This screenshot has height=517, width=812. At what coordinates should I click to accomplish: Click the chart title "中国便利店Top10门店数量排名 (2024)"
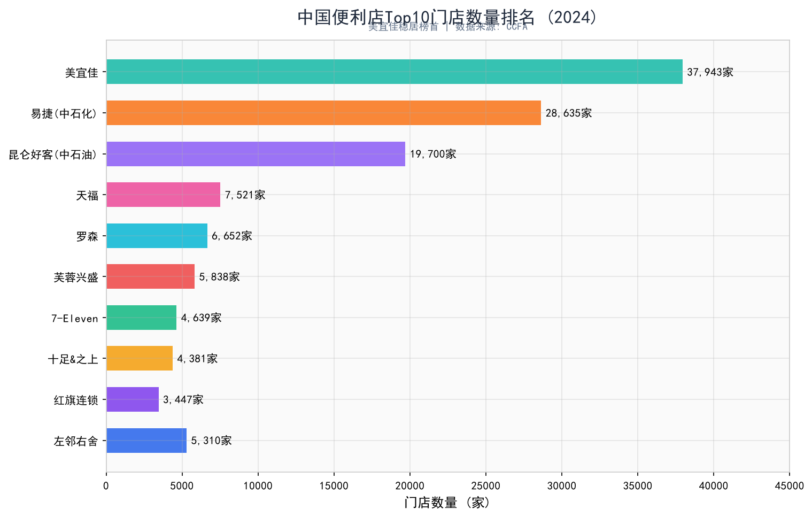447,17
